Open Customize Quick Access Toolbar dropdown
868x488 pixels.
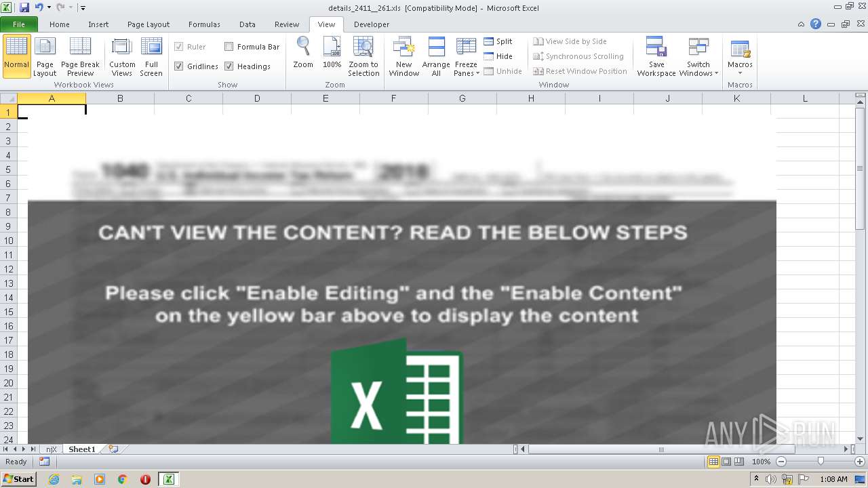pyautogui.click(x=83, y=7)
